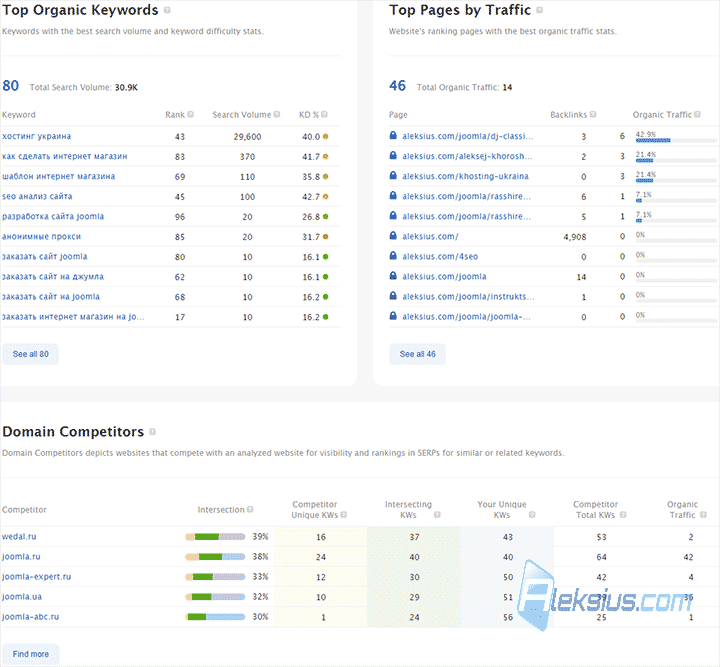Open keyword как сделать интернет магазин

point(65,157)
